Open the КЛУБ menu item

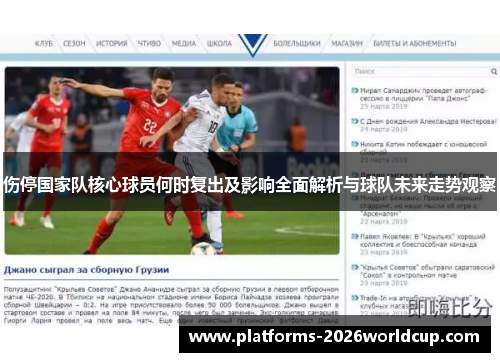tap(44, 43)
